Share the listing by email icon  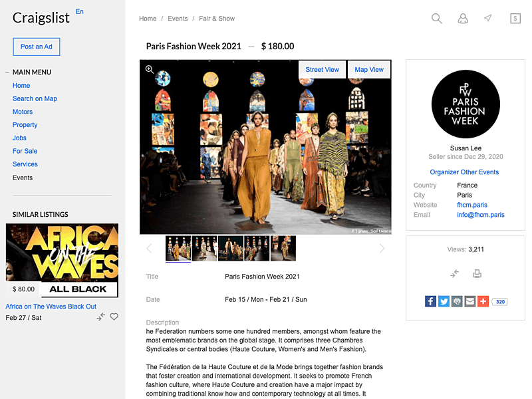(470, 301)
